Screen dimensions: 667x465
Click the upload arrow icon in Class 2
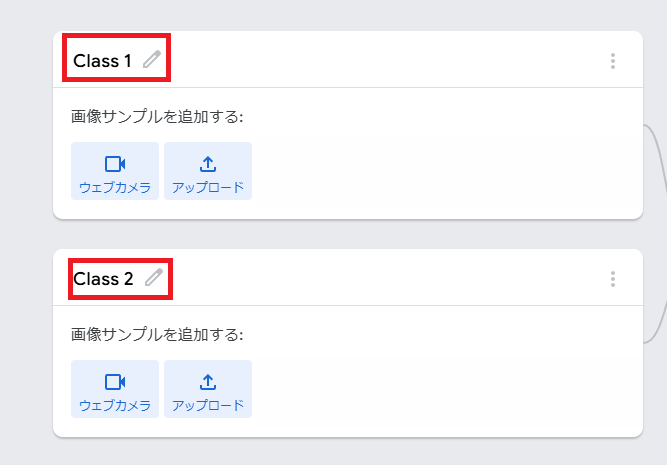coord(208,382)
